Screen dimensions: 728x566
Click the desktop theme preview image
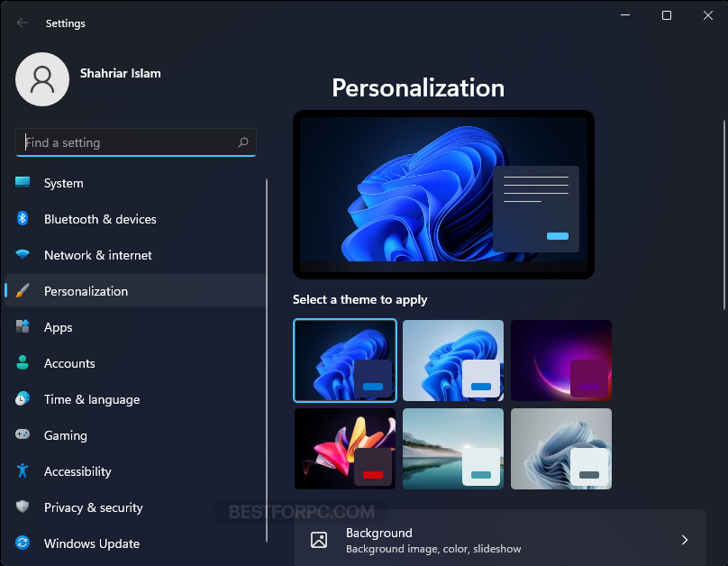coord(443,195)
